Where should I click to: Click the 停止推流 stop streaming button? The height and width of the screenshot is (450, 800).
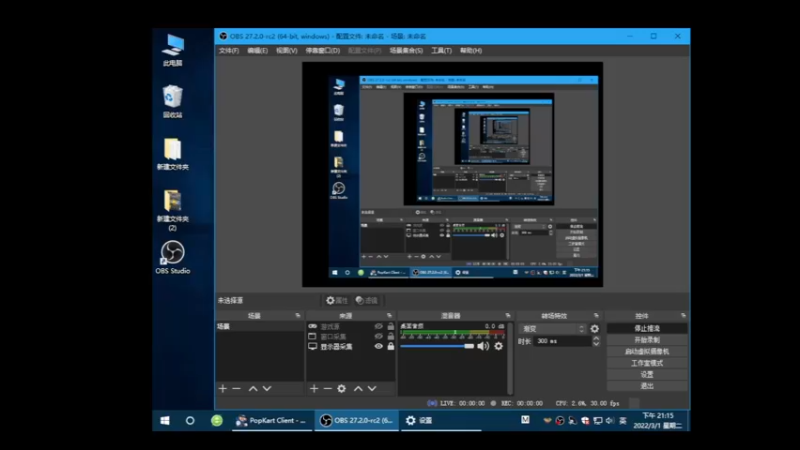647,329
